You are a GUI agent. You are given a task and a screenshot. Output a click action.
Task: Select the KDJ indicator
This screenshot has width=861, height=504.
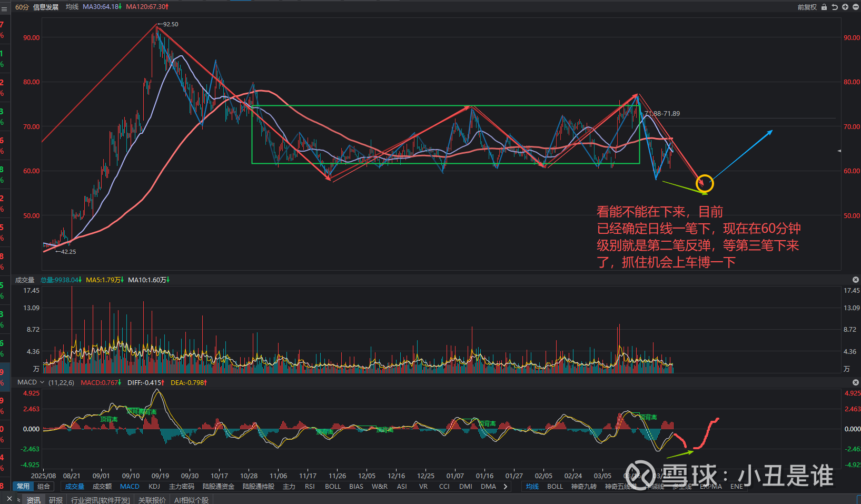(154, 487)
